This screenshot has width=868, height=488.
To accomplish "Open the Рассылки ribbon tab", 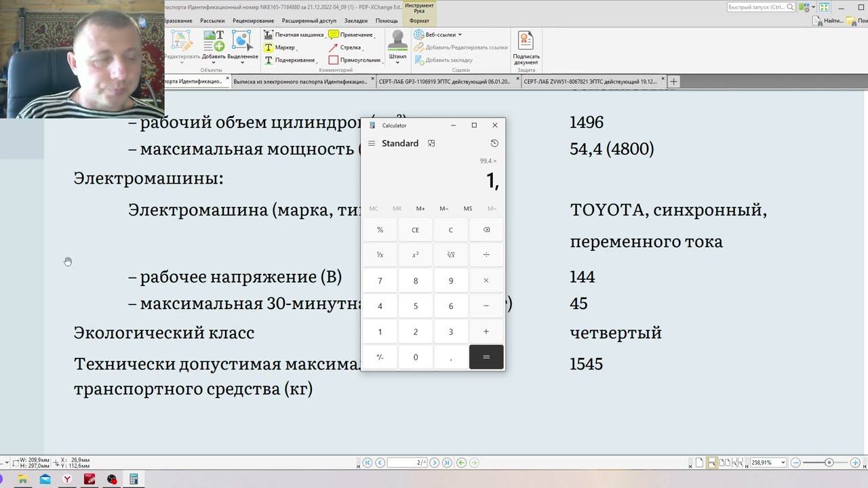I will (212, 21).
